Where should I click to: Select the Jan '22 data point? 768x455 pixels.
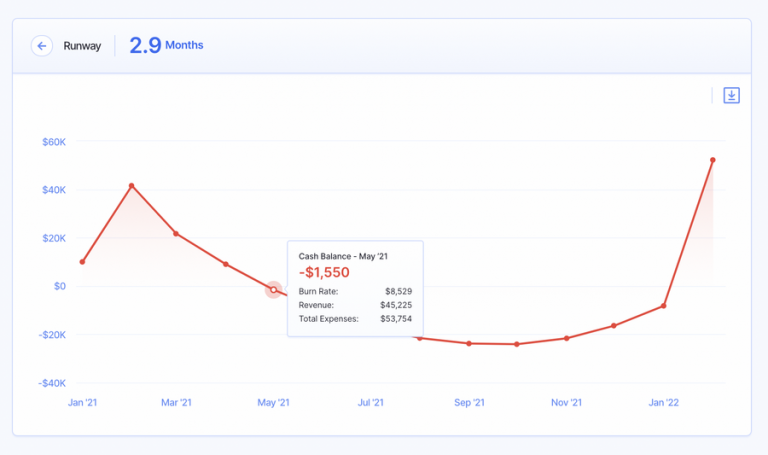click(x=663, y=306)
